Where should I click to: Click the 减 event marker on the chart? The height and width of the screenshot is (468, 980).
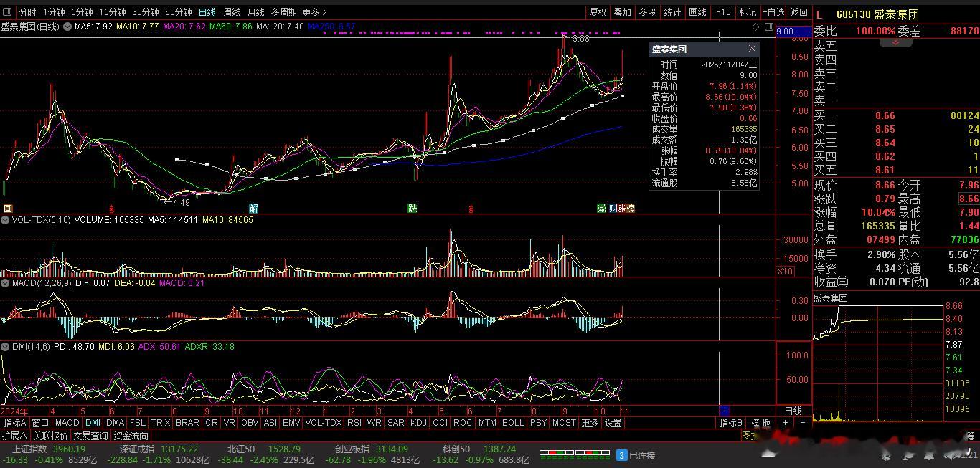pyautogui.click(x=601, y=209)
